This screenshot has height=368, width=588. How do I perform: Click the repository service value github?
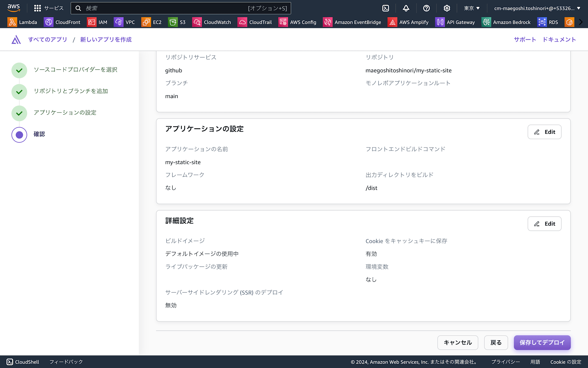tap(173, 70)
